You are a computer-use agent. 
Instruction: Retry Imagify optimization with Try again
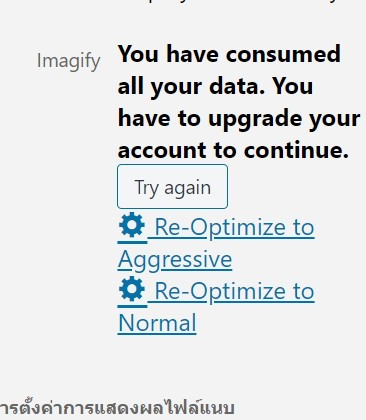coord(172,187)
